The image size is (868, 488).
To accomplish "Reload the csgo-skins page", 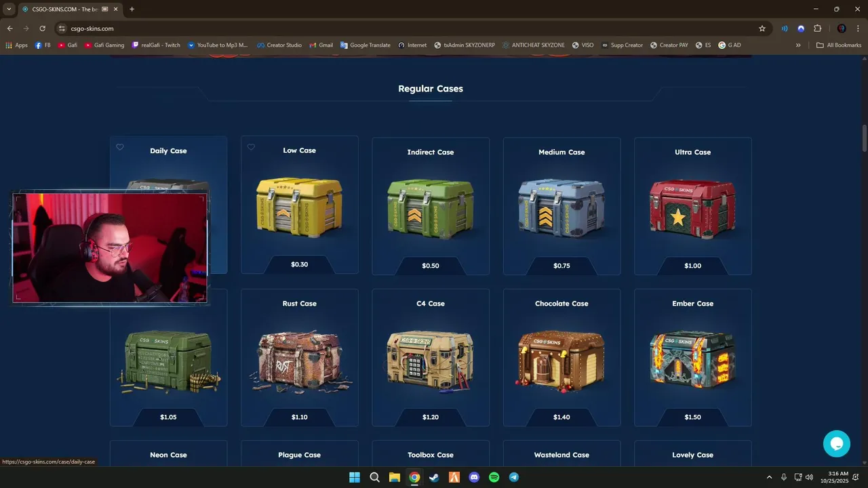I will point(42,28).
